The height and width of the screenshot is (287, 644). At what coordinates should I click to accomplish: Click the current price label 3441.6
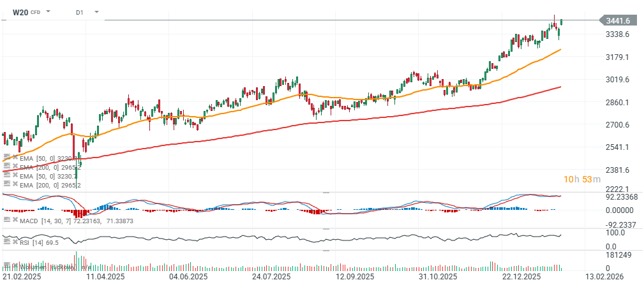(x=618, y=21)
